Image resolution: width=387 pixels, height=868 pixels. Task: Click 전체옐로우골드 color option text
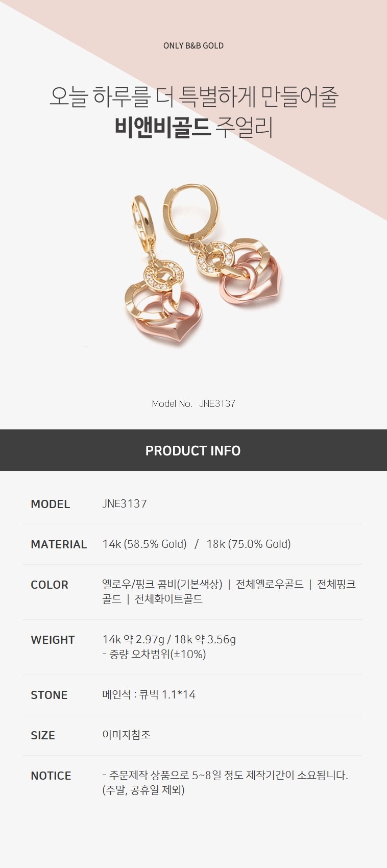[270, 584]
